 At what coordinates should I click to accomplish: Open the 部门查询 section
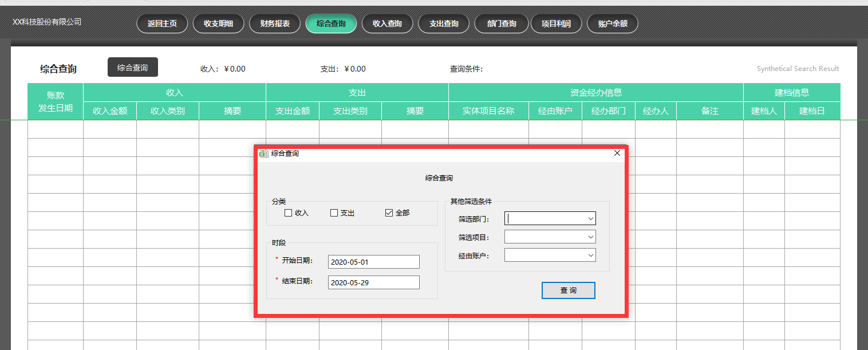tap(501, 23)
